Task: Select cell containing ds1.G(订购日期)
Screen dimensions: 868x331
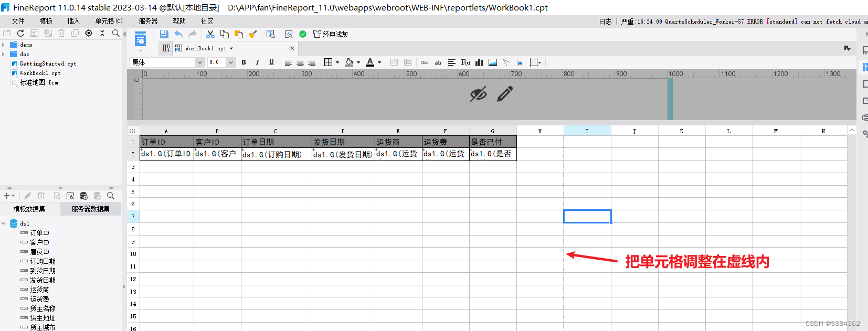Action: click(277, 154)
